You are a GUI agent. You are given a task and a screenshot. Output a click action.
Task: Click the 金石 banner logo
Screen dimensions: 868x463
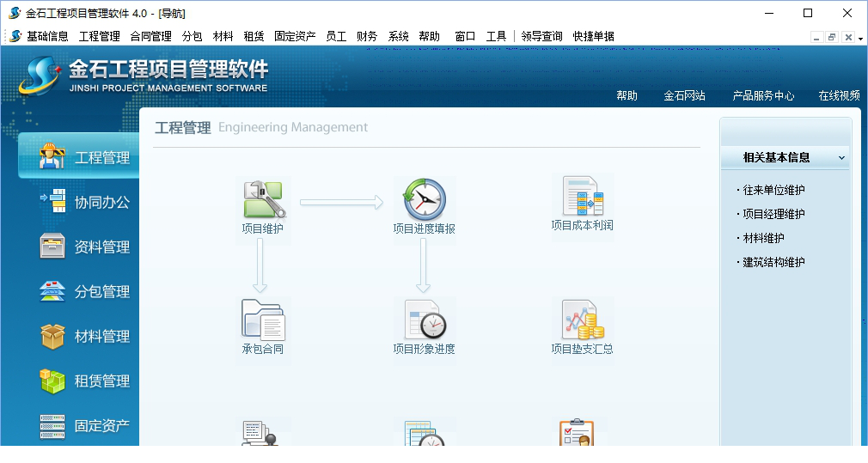point(40,76)
